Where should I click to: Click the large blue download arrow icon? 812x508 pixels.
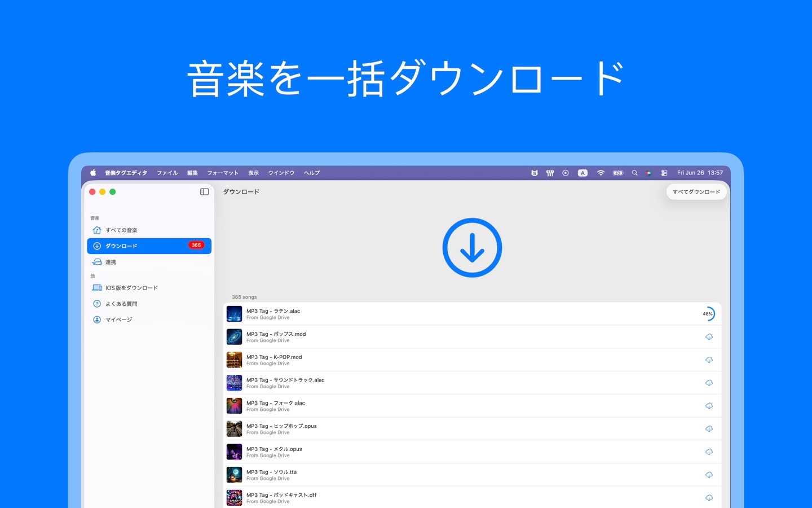tap(472, 248)
